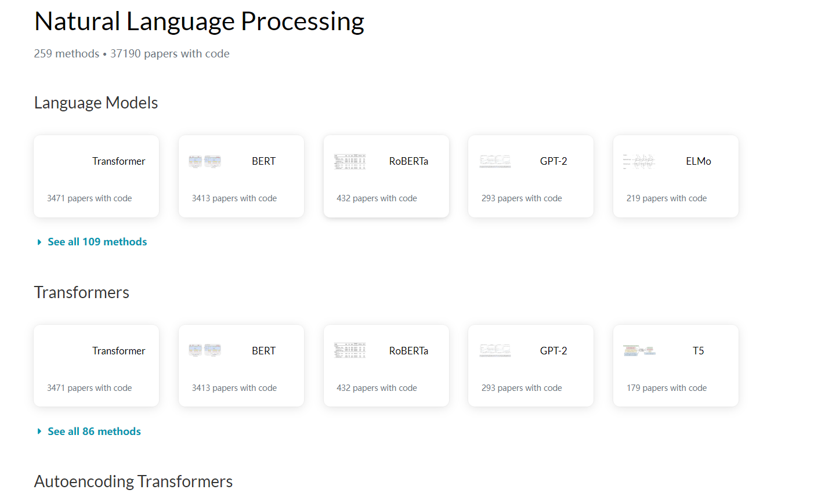
Task: Click the 3471 papers with code label on Transformer
Action: point(89,198)
